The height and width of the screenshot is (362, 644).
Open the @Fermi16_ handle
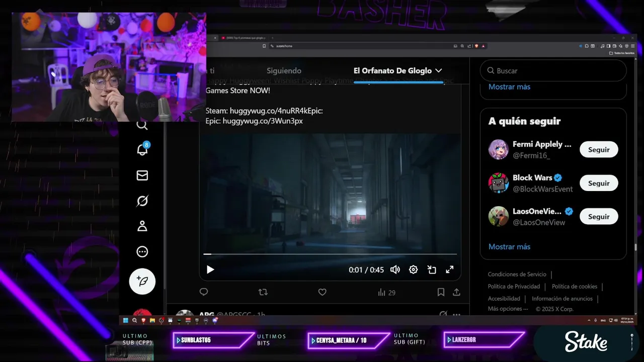pyautogui.click(x=531, y=155)
